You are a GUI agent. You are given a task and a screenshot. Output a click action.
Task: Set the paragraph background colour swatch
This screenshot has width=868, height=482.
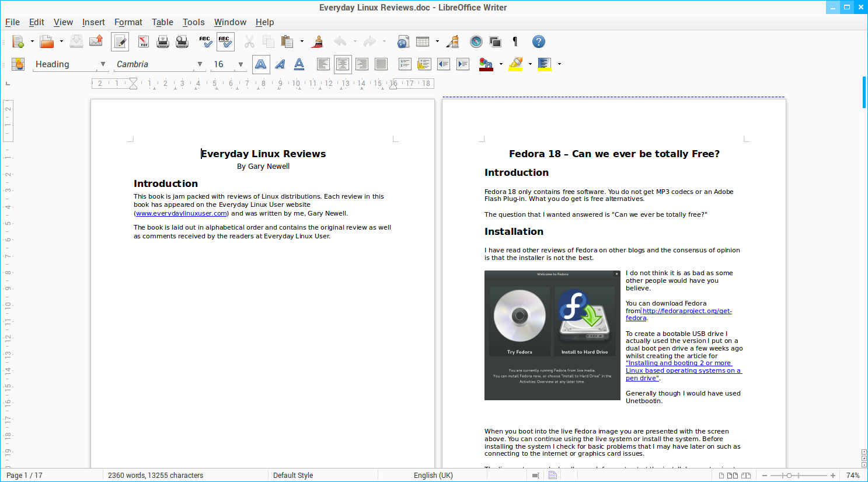[545, 64]
